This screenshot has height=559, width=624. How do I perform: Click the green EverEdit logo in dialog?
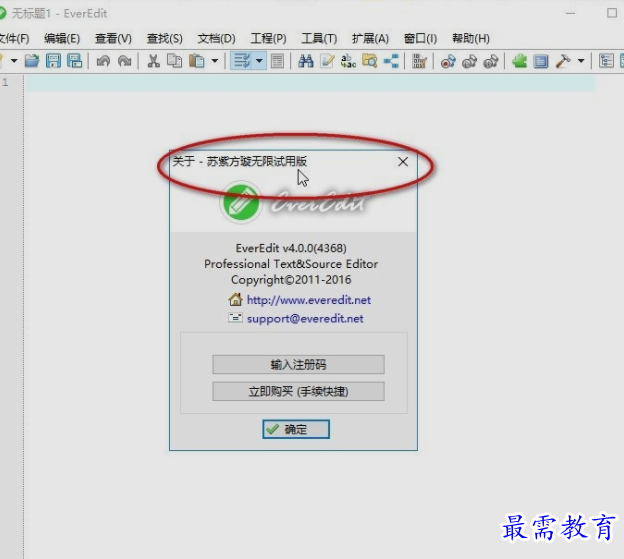tap(241, 202)
